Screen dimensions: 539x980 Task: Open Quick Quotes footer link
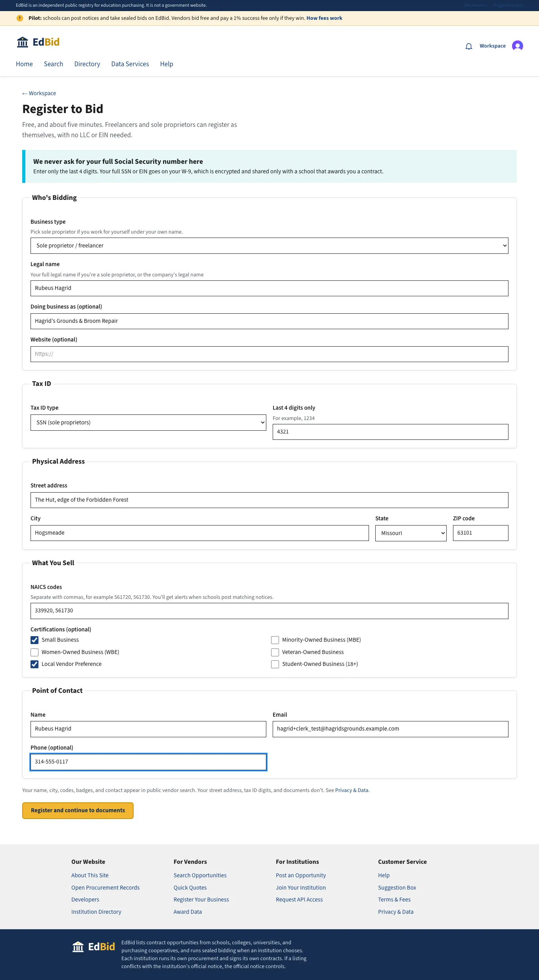190,888
